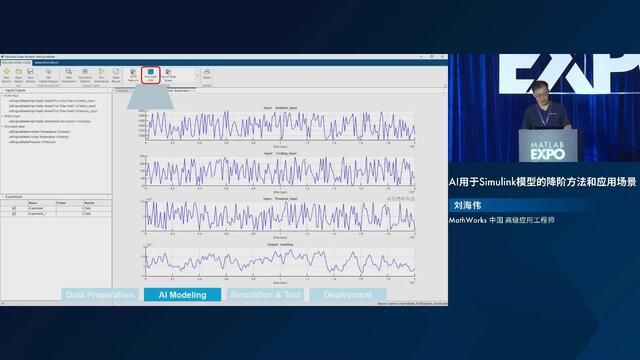Click the Data Preparation stage button
Viewport: 640px width, 360px height.
point(100,295)
